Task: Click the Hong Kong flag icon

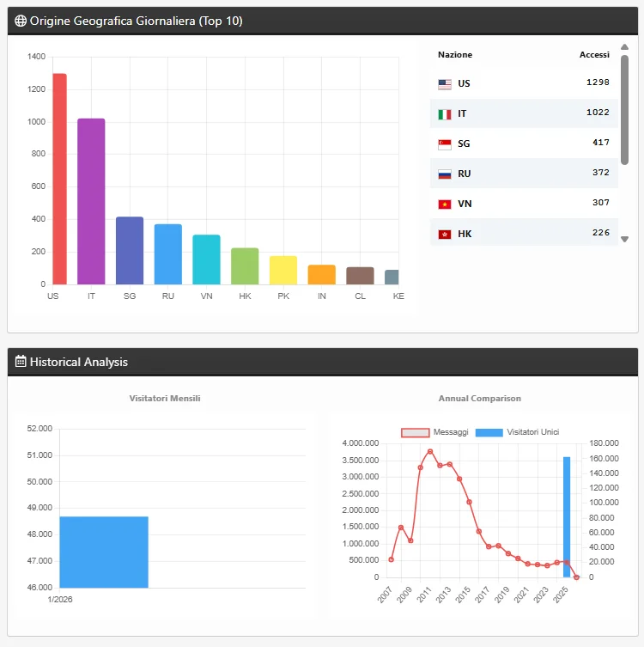Action: coord(444,235)
